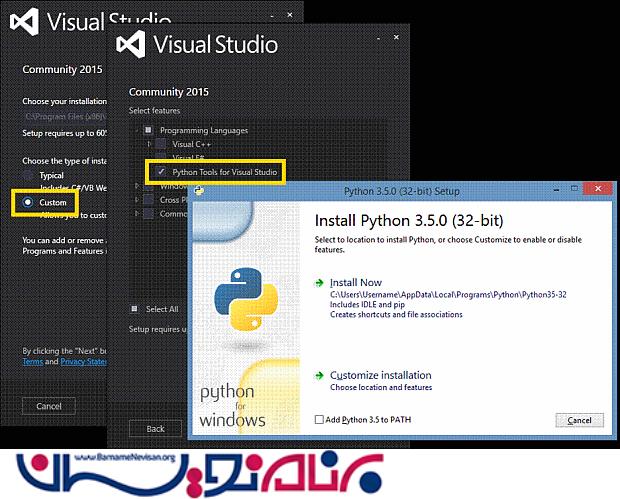This screenshot has width=620, height=499.
Task: Click the "Select features" heading text
Action: click(x=154, y=111)
